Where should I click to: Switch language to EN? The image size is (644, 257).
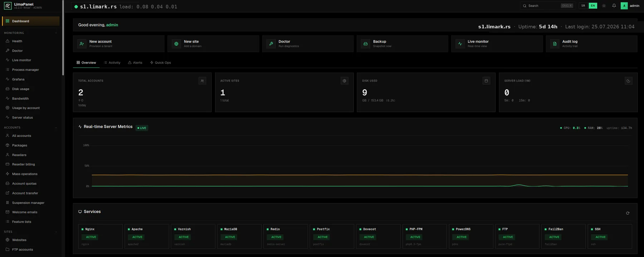pyautogui.click(x=593, y=6)
